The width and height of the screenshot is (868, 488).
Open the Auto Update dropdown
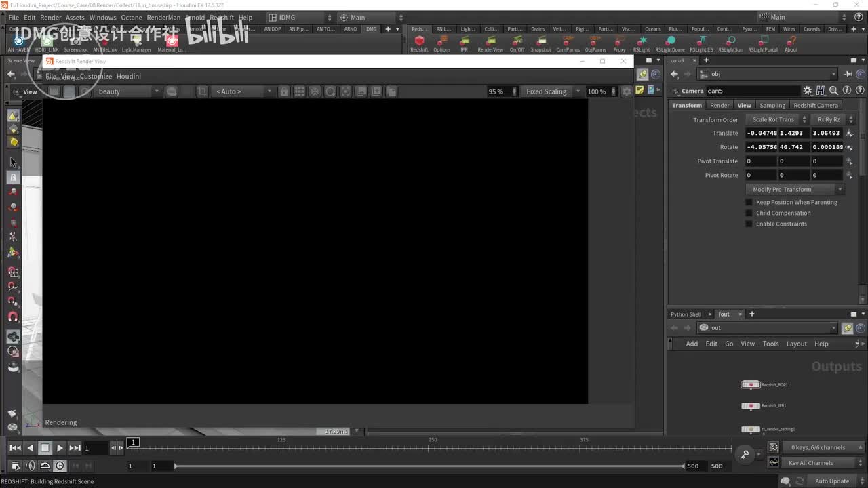(835, 481)
